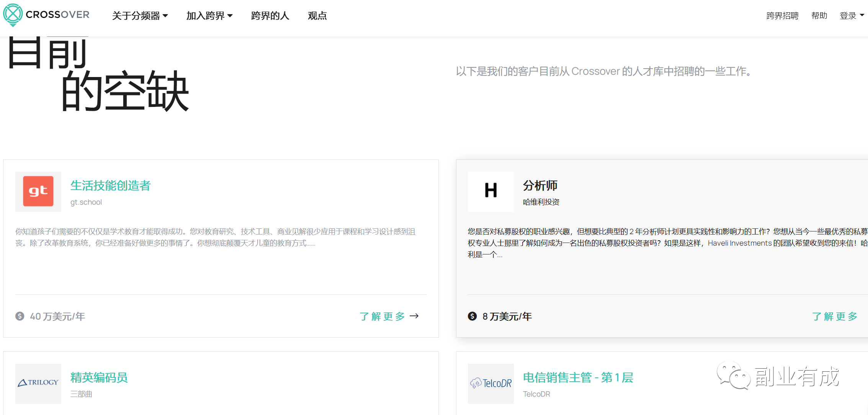Image resolution: width=868 pixels, height=415 pixels.
Task: Open the 生活技能创造者 job title
Action: pos(111,185)
